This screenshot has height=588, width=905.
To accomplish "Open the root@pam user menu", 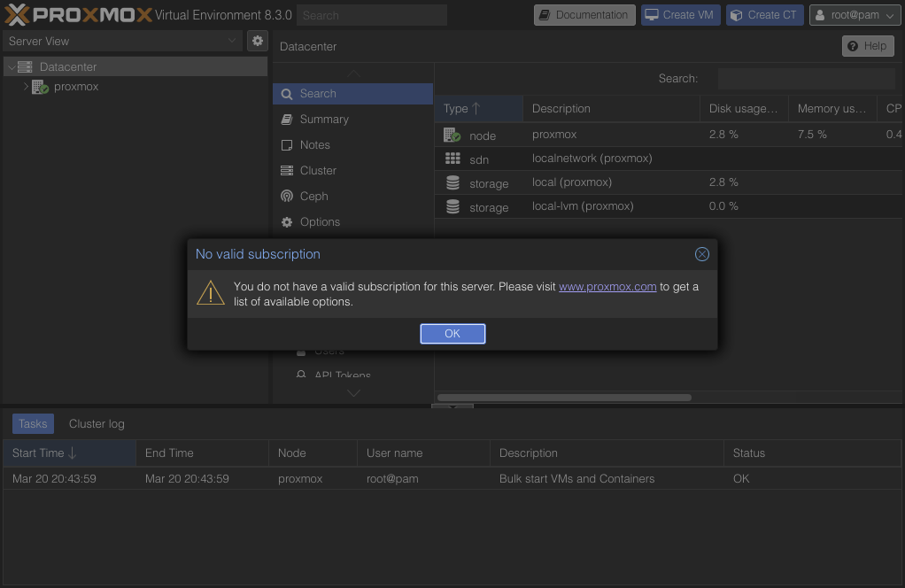I will [854, 15].
